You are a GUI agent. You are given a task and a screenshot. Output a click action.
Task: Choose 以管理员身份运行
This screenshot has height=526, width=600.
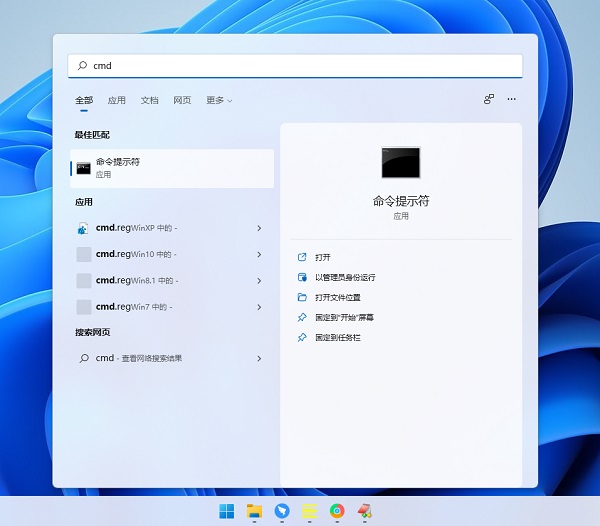coord(345,278)
